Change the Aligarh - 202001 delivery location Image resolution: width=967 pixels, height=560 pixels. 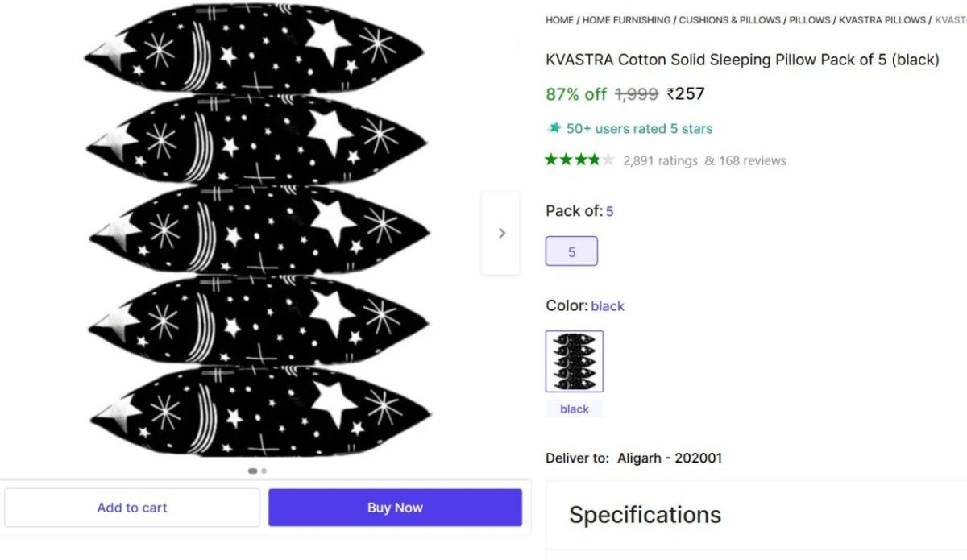pos(669,457)
